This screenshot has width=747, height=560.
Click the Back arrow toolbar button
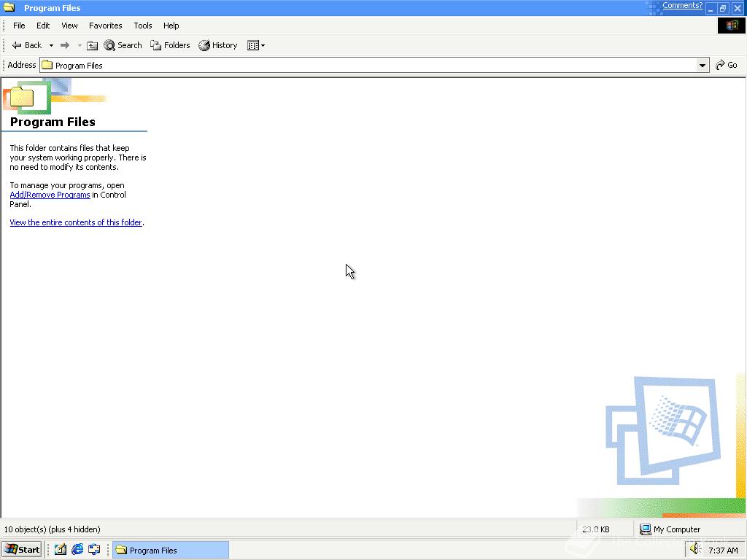[x=27, y=45]
